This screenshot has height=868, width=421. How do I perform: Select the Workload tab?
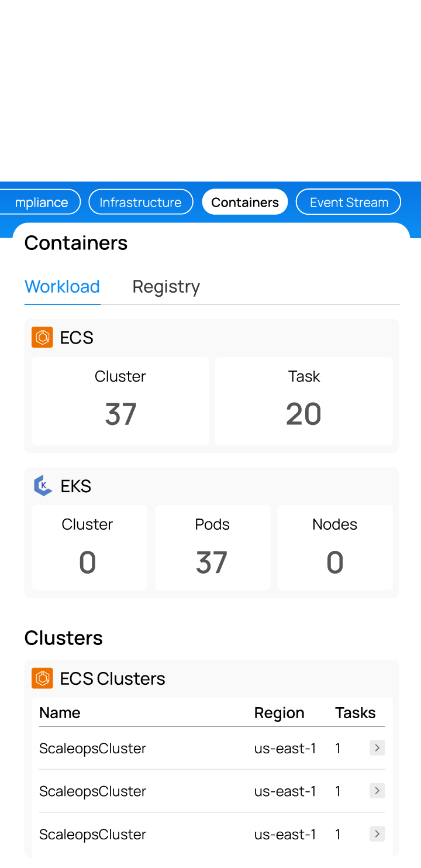(62, 287)
